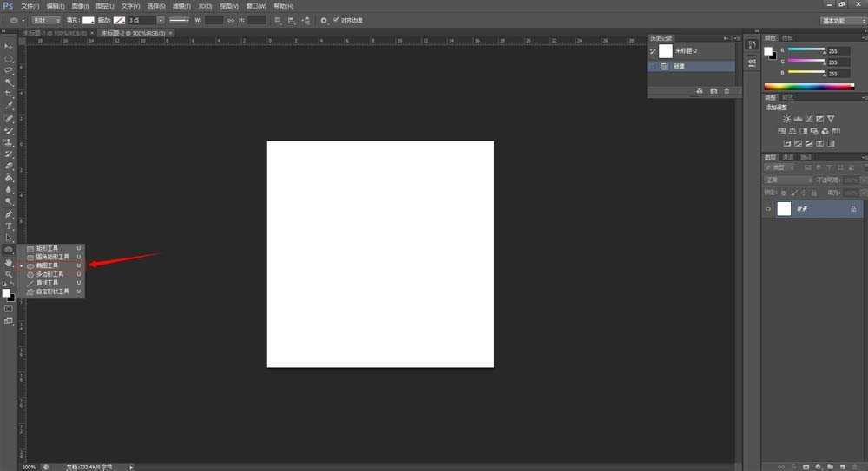This screenshot has height=471, width=868.
Task: Select the Zoom tool in the toolbar
Action: (x=9, y=274)
